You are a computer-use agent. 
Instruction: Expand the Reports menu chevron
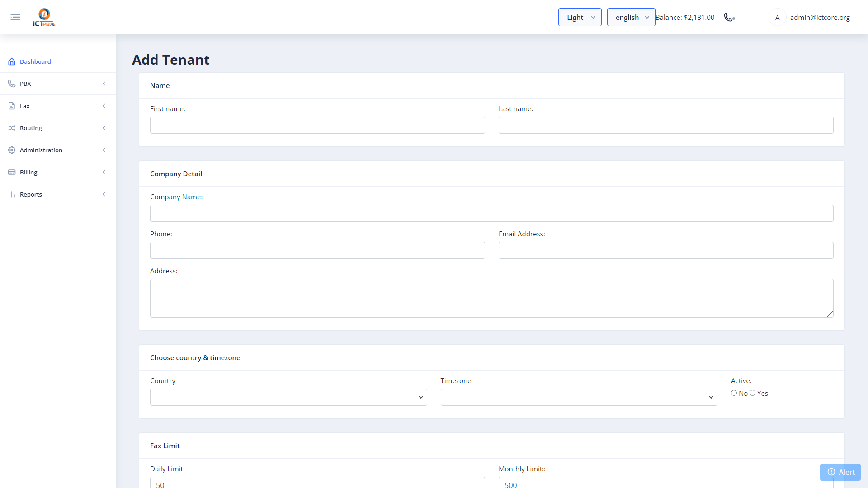104,194
